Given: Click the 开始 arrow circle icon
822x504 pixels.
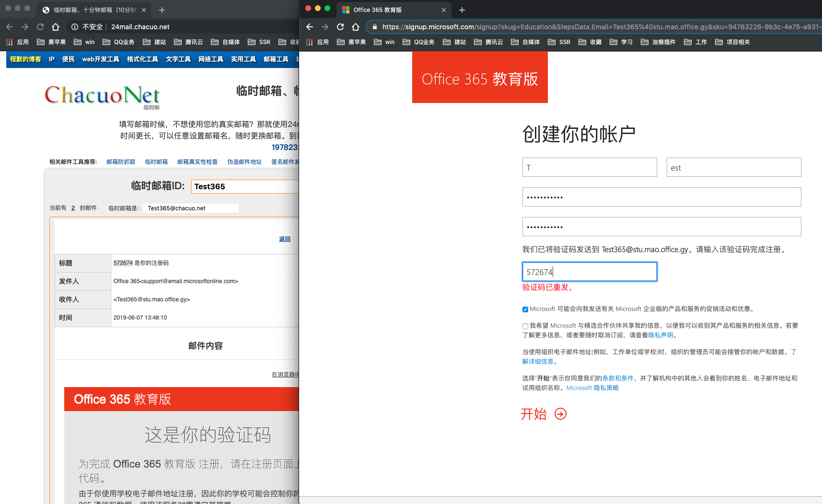Looking at the screenshot, I should pyautogui.click(x=560, y=414).
